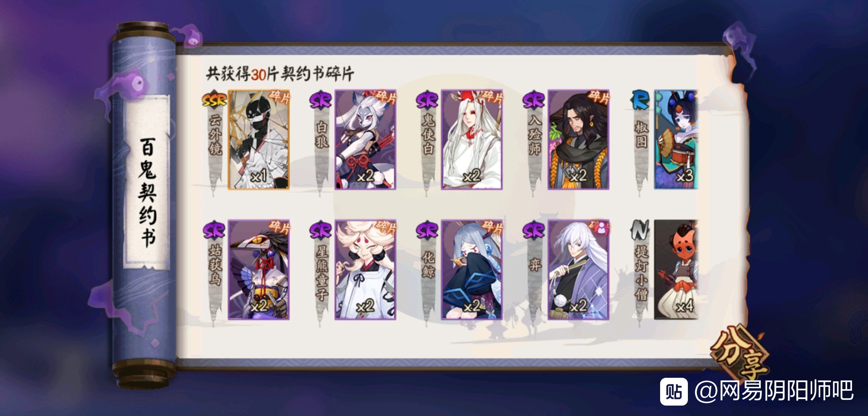Open the 姑获鸟 shard card
Image resolution: width=868 pixels, height=416 pixels.
259,270
